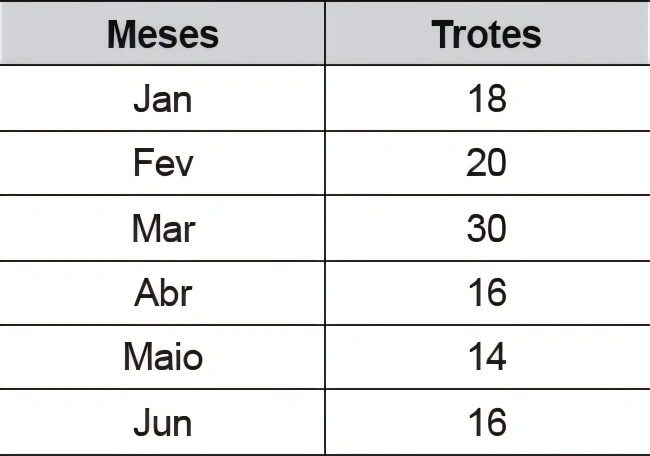Click column divider between Meses and Trotes headers
The width and height of the screenshot is (650, 456).
click(325, 35)
